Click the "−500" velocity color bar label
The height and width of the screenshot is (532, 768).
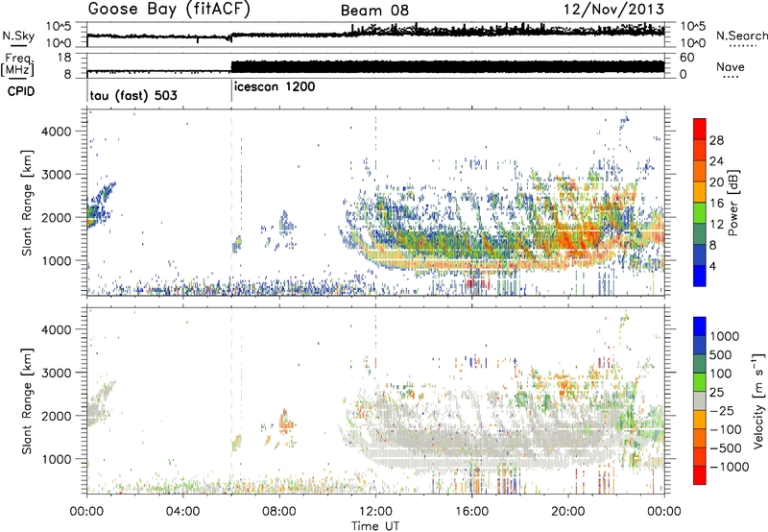click(x=725, y=448)
